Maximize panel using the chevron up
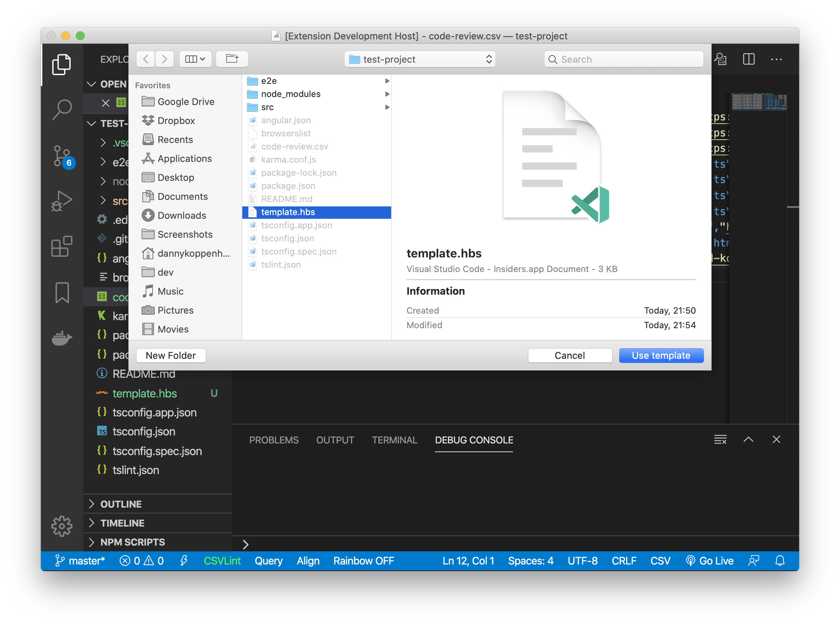840x625 pixels. pyautogui.click(x=748, y=440)
